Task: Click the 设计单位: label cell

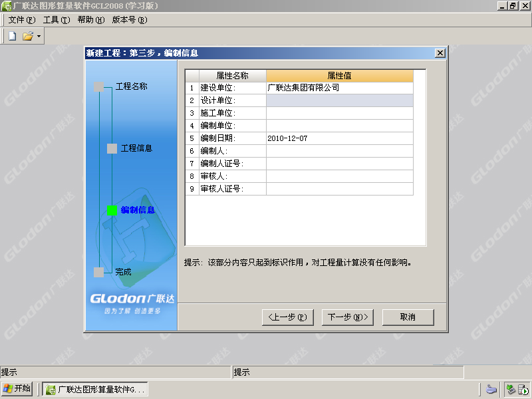Action: (x=232, y=100)
